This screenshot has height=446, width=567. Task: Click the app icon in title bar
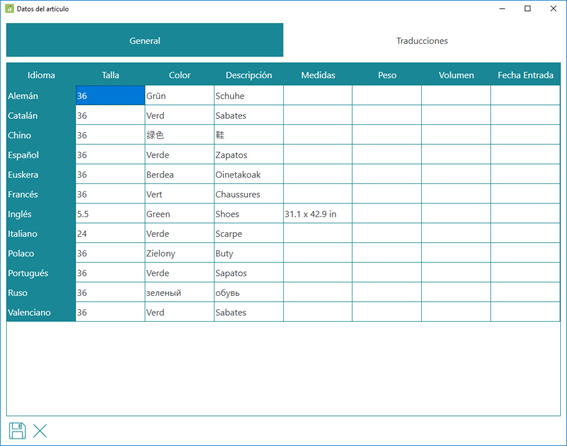pyautogui.click(x=9, y=9)
